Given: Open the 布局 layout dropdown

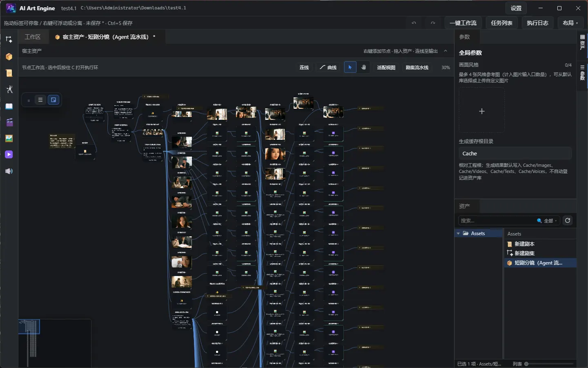Looking at the screenshot, I should tap(570, 23).
